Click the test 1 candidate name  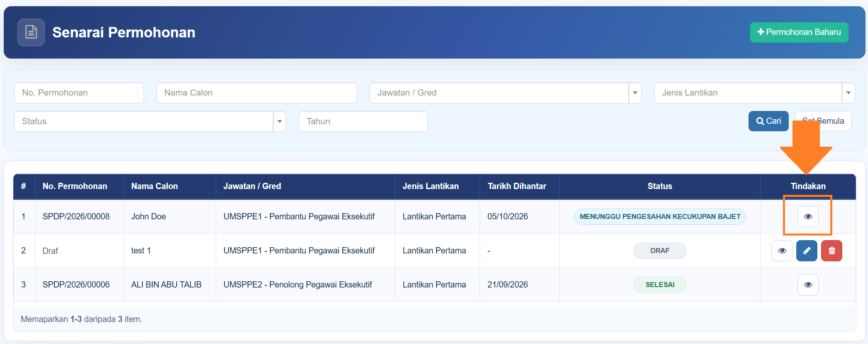click(x=141, y=251)
